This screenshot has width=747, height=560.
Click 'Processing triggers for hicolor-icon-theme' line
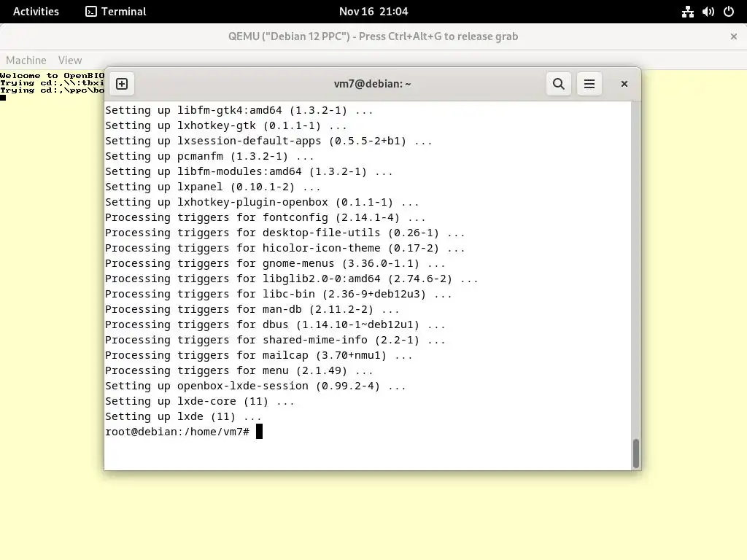285,249
